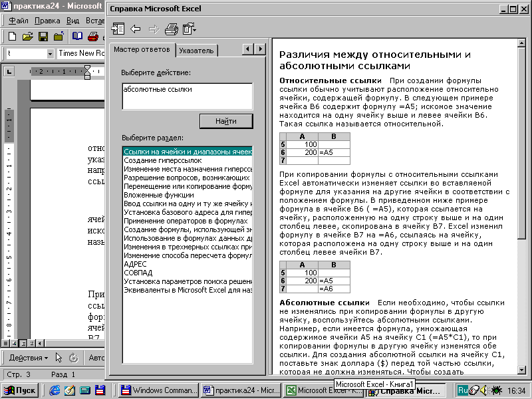
Task: Select topic Изменение способа пересчета формул
Action: pyautogui.click(x=188, y=255)
